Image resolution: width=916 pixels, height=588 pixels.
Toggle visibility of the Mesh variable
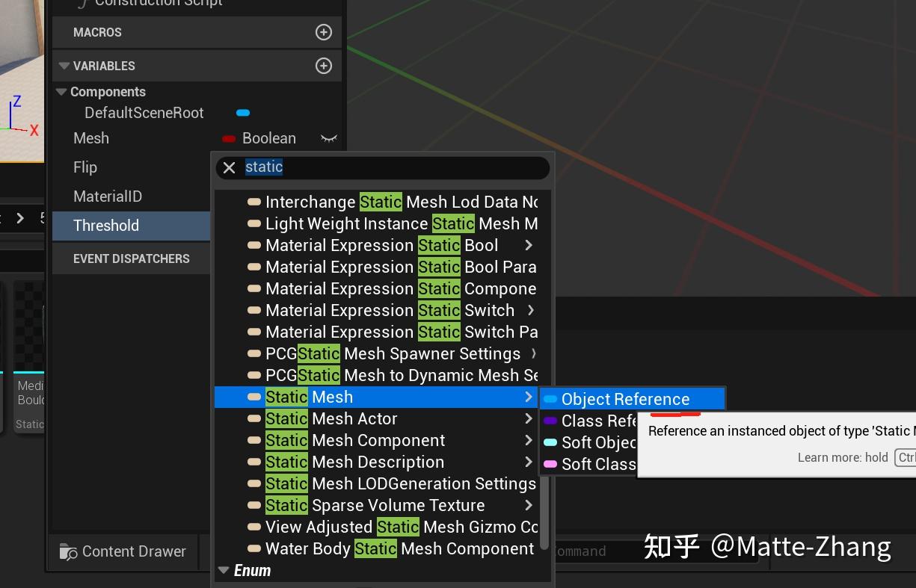coord(329,138)
